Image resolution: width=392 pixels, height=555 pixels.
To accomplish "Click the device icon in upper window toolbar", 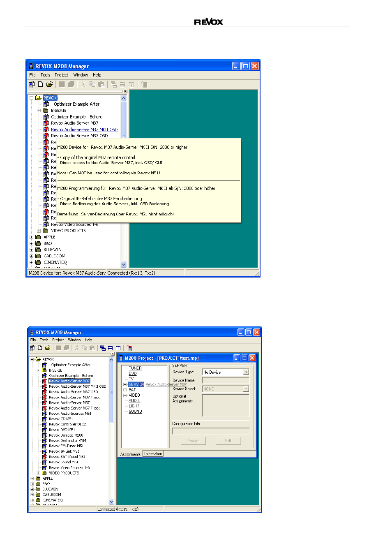I will click(x=31, y=84).
